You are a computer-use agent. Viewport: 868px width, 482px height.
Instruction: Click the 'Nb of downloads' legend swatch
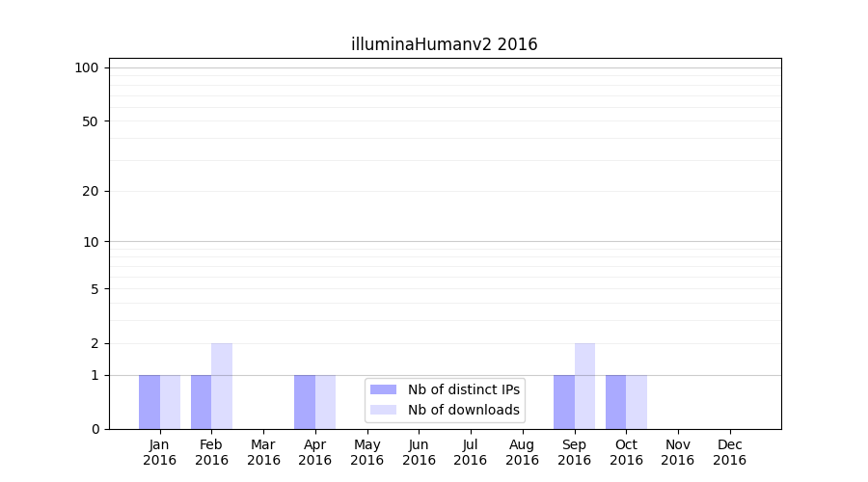tap(383, 410)
